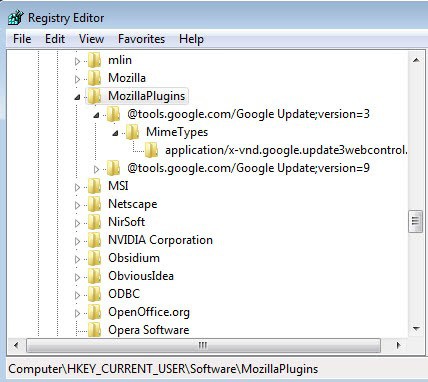Click the NVIDIA Corporation folder icon
Image resolution: width=428 pixels, height=382 pixels.
click(x=95, y=240)
